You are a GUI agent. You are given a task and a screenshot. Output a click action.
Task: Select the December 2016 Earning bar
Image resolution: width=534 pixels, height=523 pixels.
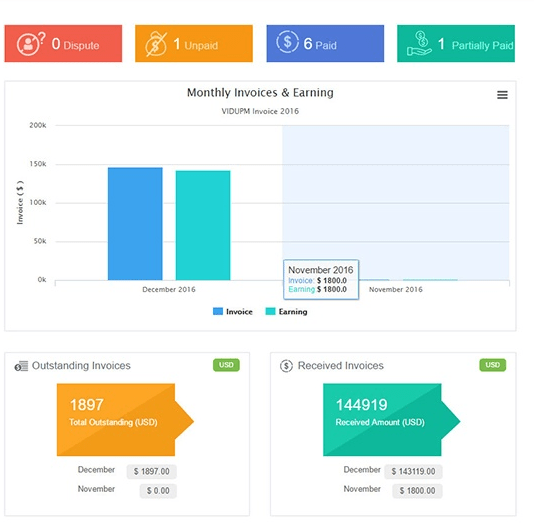pyautogui.click(x=203, y=225)
